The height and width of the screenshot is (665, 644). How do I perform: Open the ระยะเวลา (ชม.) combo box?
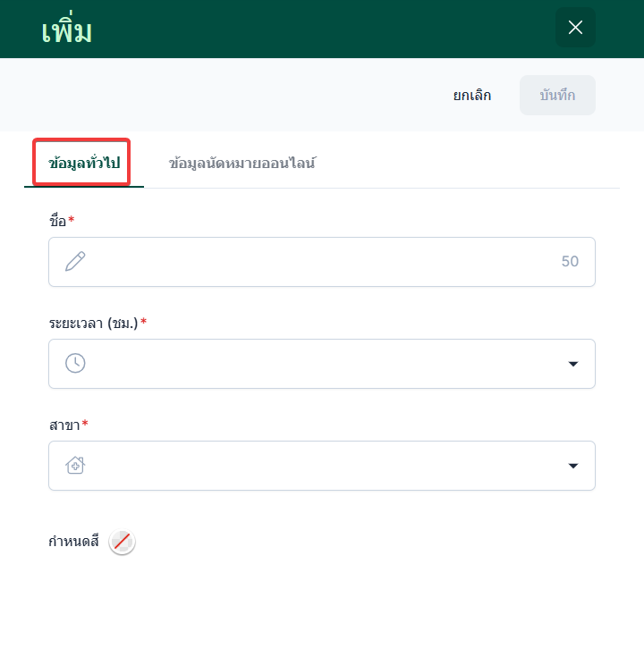322,364
